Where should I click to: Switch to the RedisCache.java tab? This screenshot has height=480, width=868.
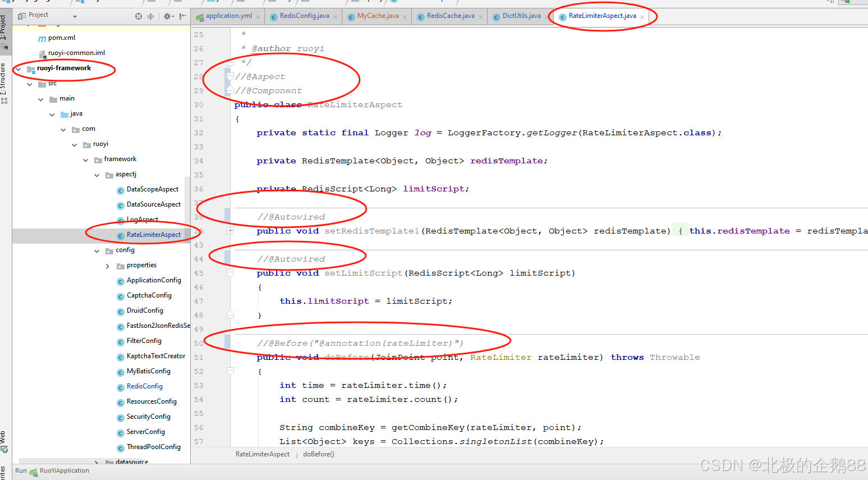point(451,16)
